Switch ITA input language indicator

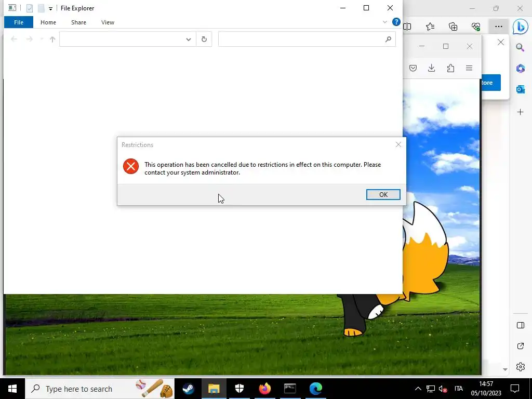pos(458,389)
